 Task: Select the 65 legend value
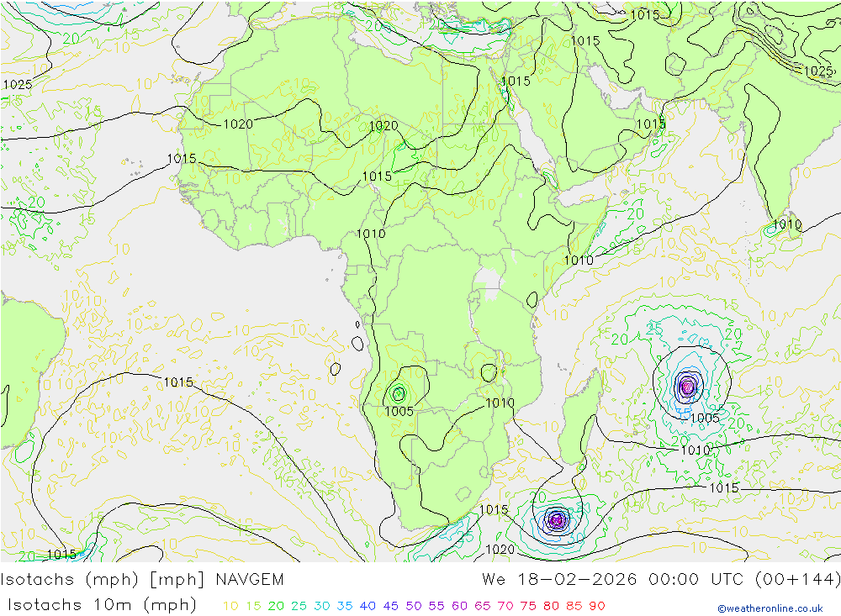pos(483,606)
